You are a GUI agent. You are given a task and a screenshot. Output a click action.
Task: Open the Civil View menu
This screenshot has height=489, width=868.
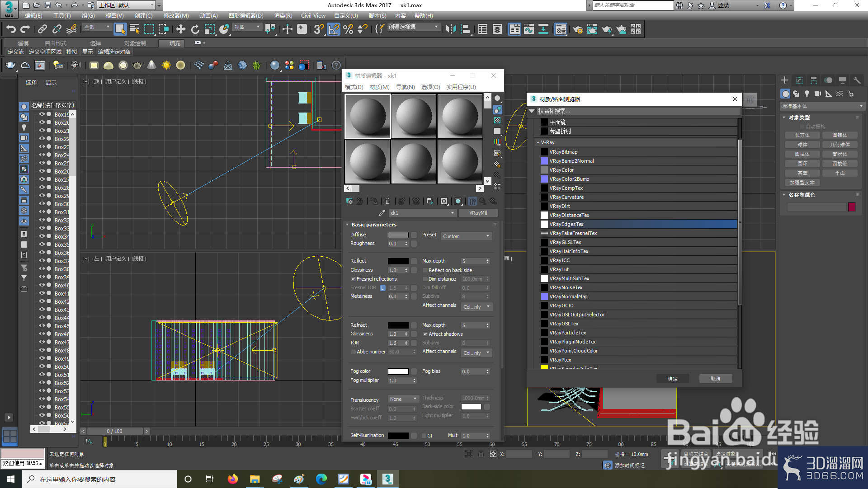point(313,16)
